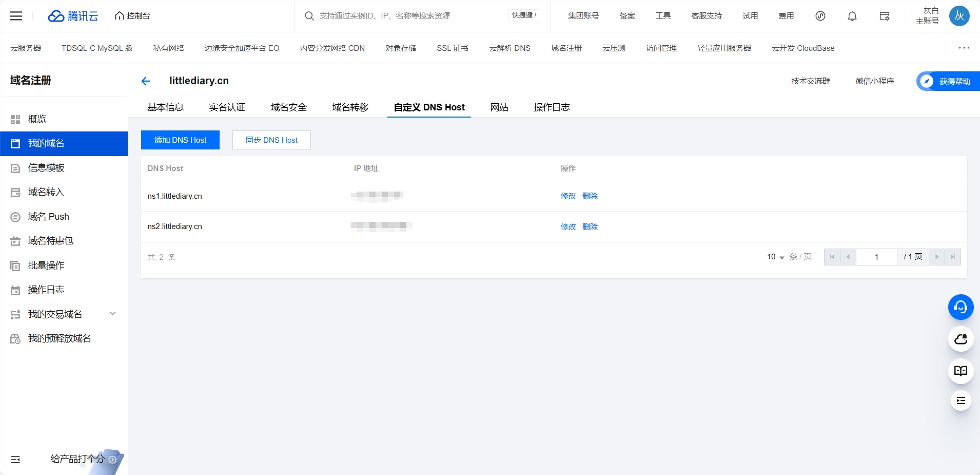Switch to 实名认证 tab

(x=227, y=107)
